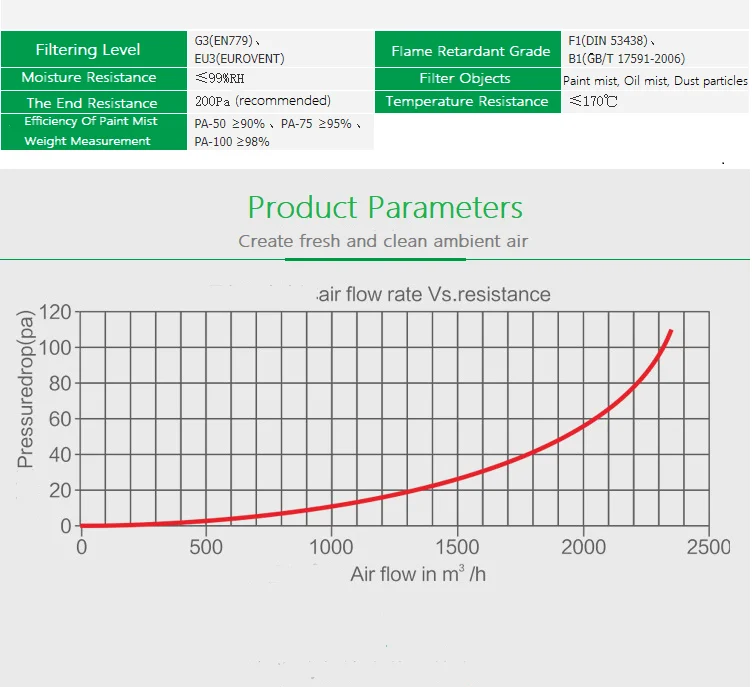Image resolution: width=752 pixels, height=687 pixels.
Task: Click the 'Pressuredrop(pa)' vertical axis label
Action: (x=25, y=388)
